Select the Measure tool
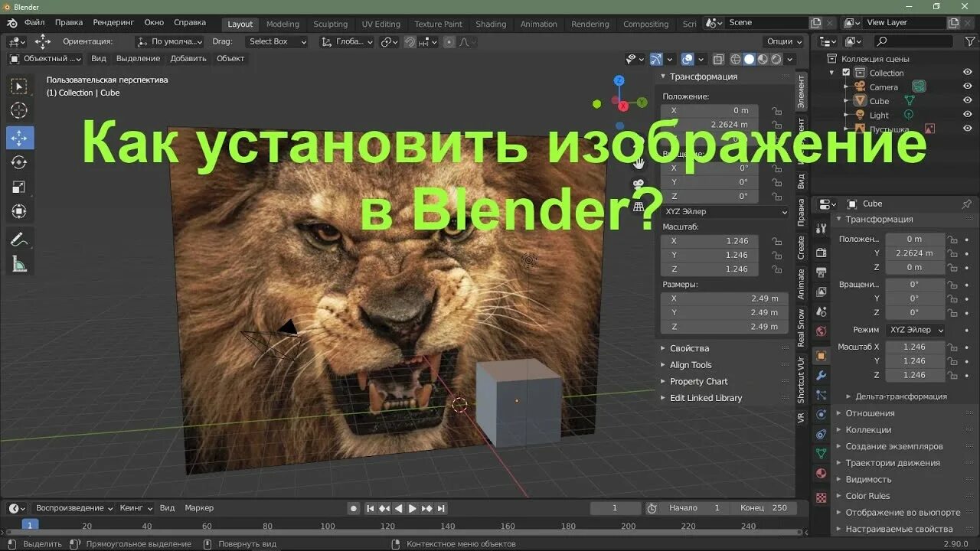Screen dimensions: 980x551 [19, 264]
